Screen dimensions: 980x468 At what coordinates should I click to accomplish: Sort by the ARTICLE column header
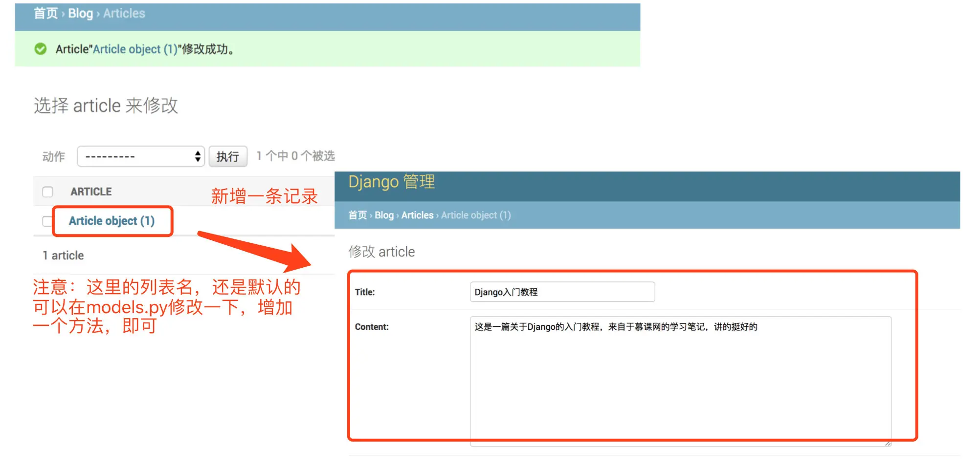click(x=91, y=191)
